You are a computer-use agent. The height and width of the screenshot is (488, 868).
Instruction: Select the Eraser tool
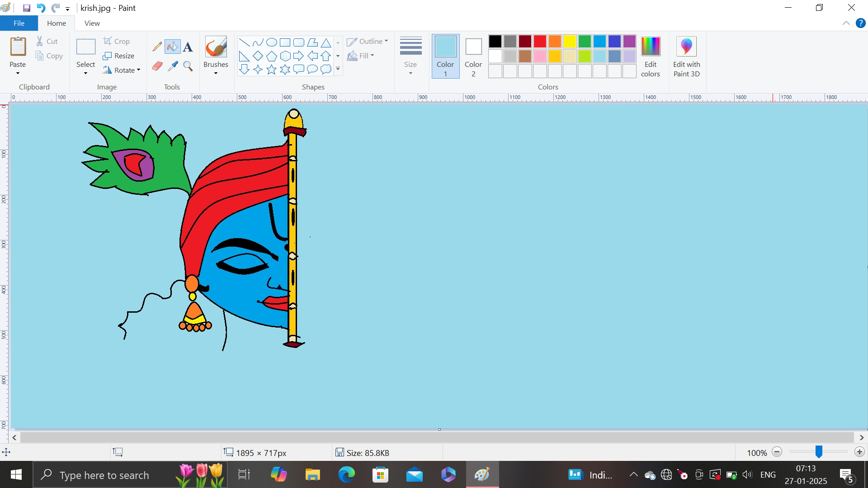coord(157,66)
